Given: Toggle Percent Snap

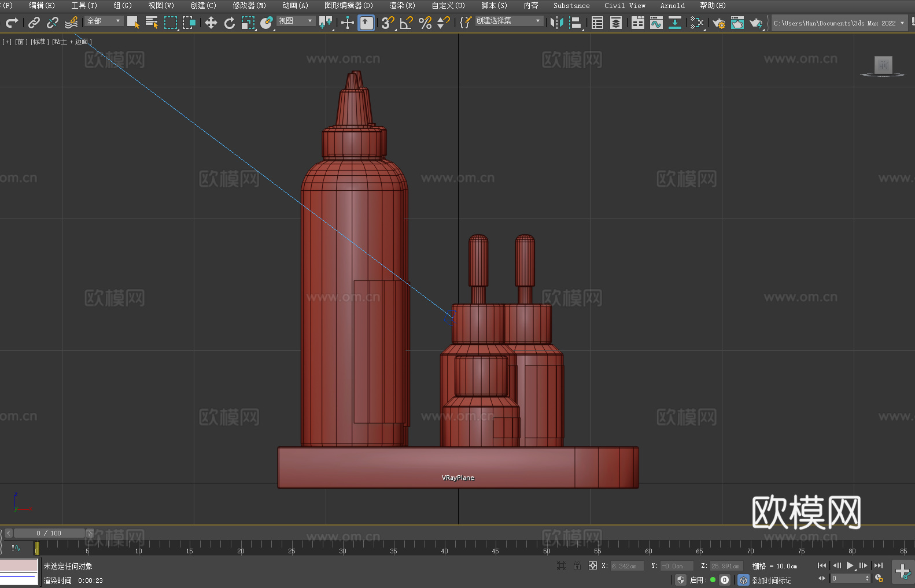Looking at the screenshot, I should (425, 23).
